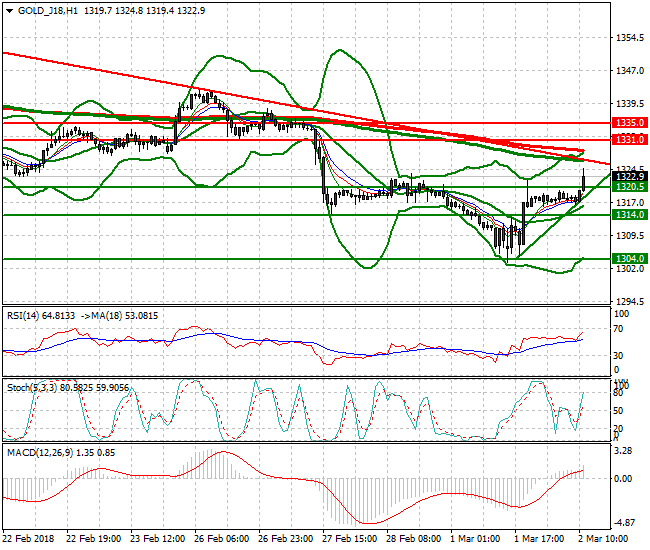Click the 1347.0 price scale value
The image size is (650, 550).
pyautogui.click(x=630, y=71)
